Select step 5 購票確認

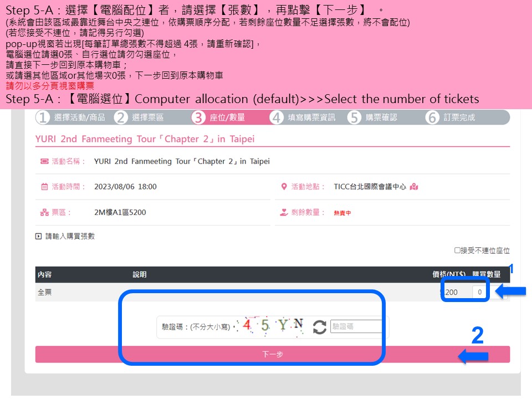tap(373, 117)
